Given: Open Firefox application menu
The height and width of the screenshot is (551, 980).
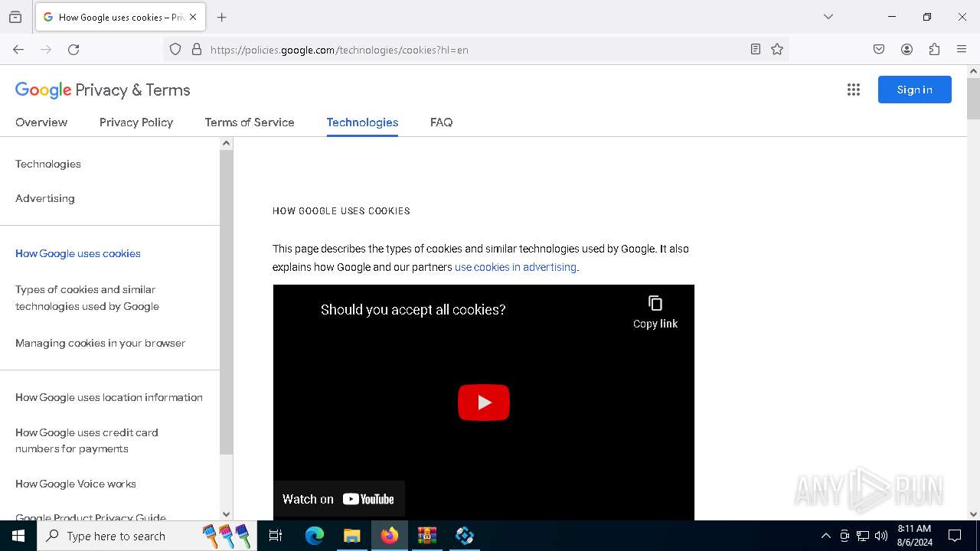Looking at the screenshot, I should (962, 50).
